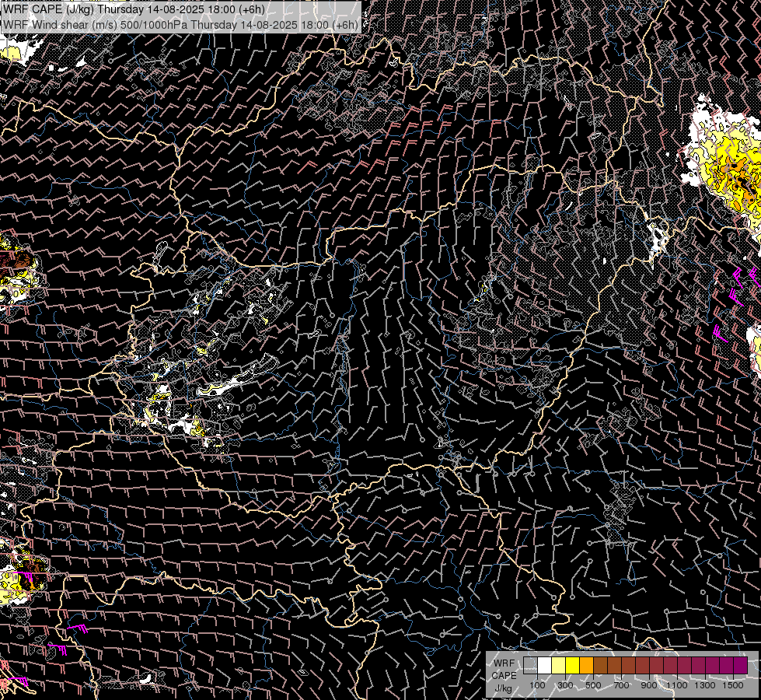This screenshot has height=700, width=761.
Task: Click the 'CAPE' word in the legend
Action: coord(504,675)
